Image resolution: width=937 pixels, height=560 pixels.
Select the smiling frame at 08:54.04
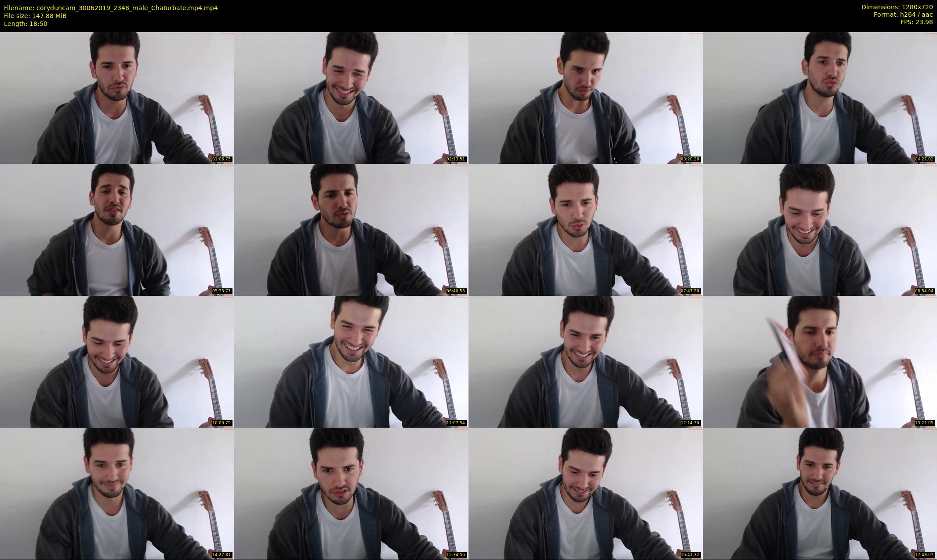coord(820,229)
